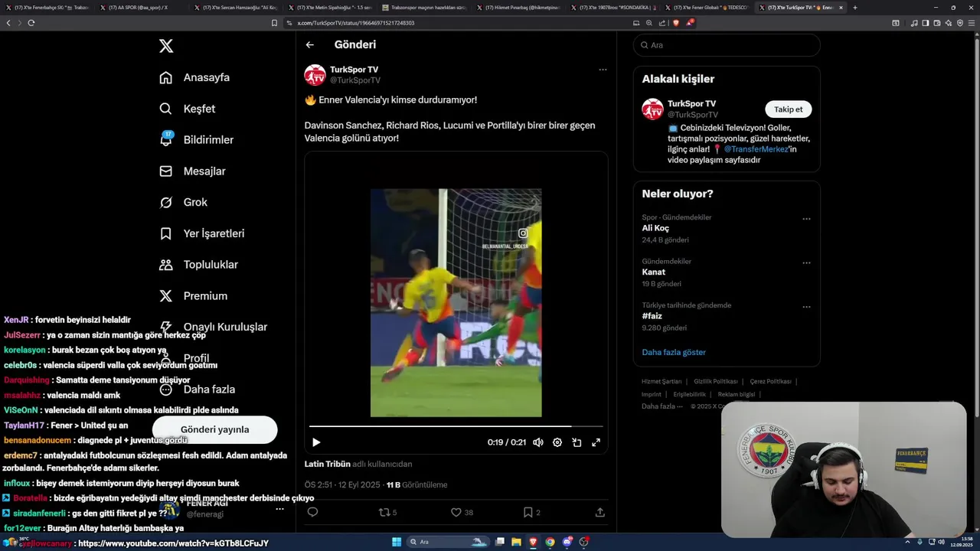Open Topluluklar communities
The image size is (980, 551).
pyautogui.click(x=198, y=265)
